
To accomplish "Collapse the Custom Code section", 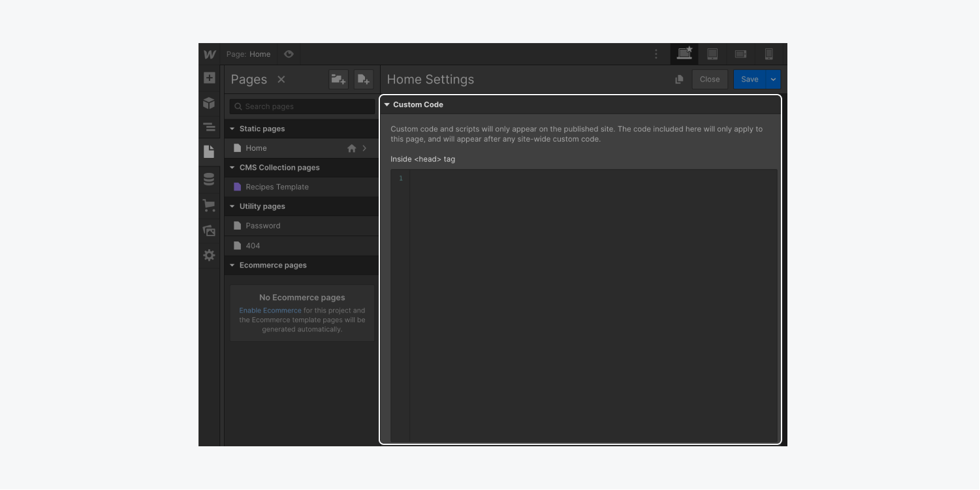I will pyautogui.click(x=387, y=104).
